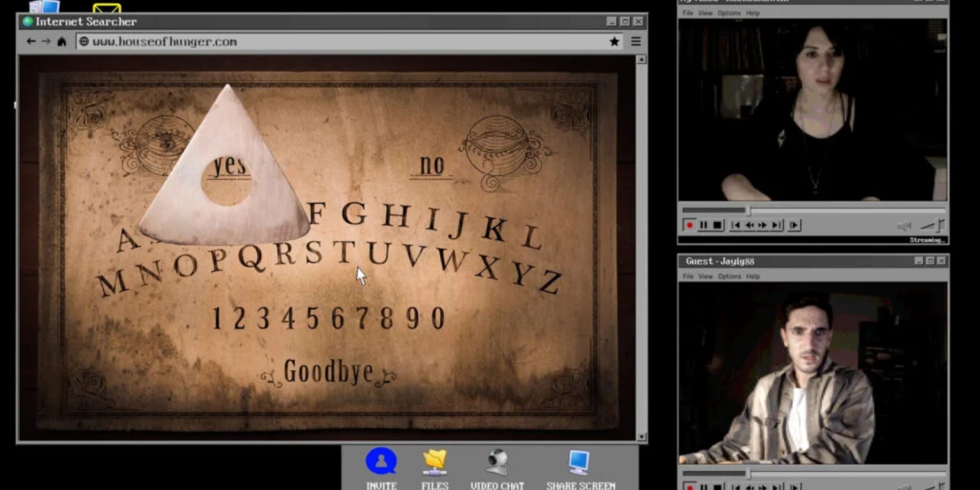
Task: Stop the top video stream
Action: click(x=717, y=225)
